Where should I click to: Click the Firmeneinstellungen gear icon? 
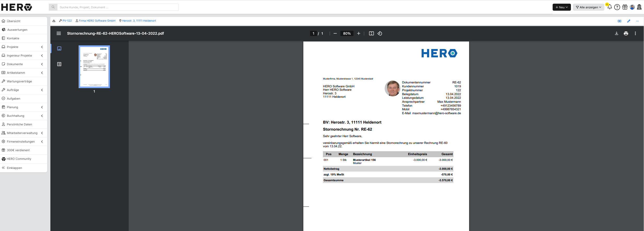point(3,142)
